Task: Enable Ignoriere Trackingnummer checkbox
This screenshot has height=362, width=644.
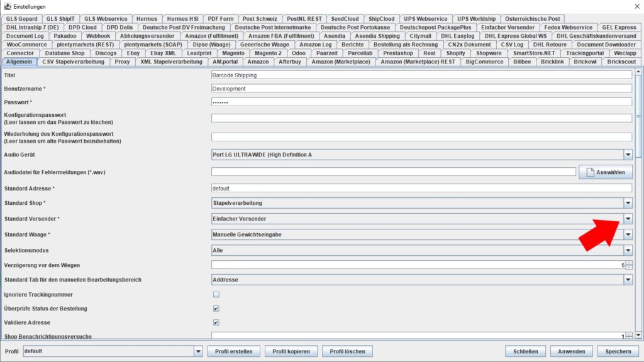Action: click(216, 295)
